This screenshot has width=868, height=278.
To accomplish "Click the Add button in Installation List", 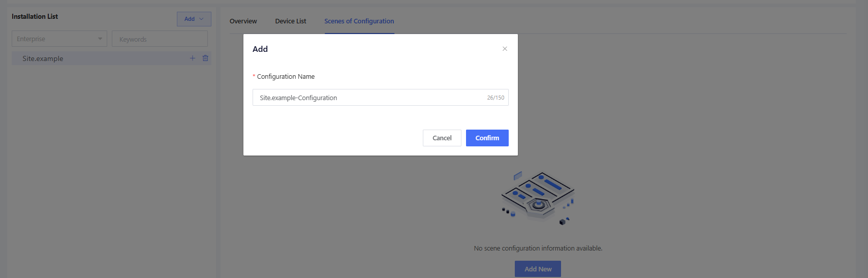I will (190, 19).
